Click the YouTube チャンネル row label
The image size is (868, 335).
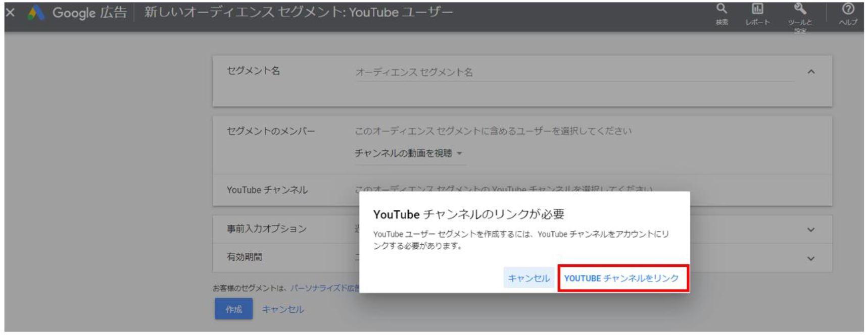click(267, 190)
